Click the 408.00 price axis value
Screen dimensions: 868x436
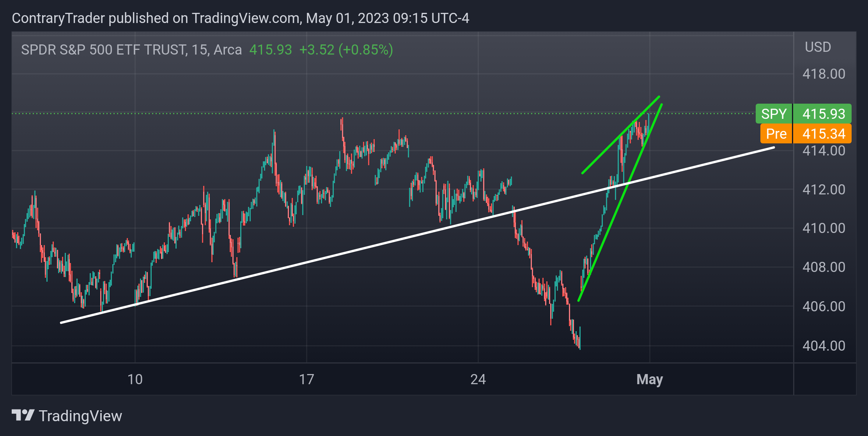click(x=824, y=267)
